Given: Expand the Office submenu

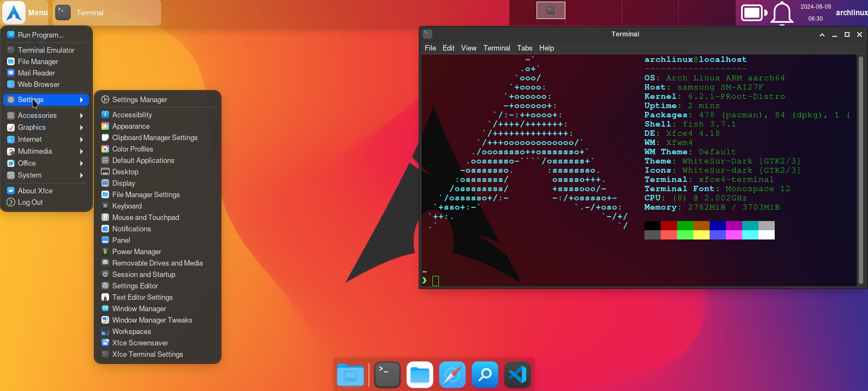Looking at the screenshot, I should click(x=46, y=163).
